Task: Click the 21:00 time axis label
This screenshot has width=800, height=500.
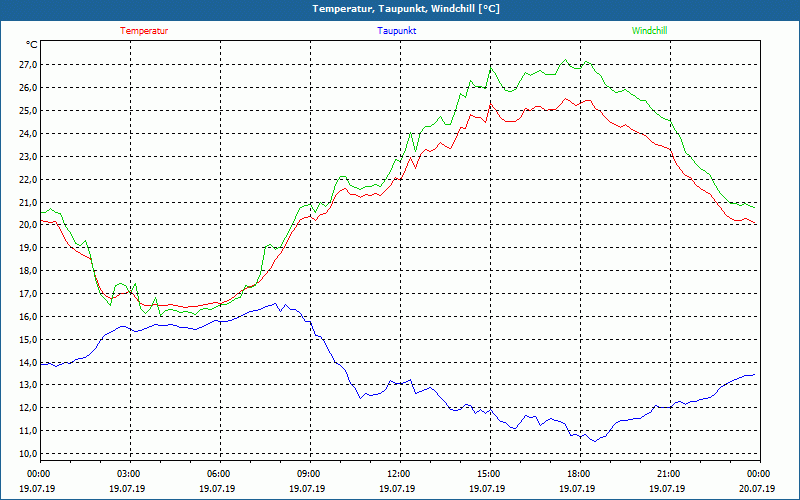Action: click(x=667, y=473)
